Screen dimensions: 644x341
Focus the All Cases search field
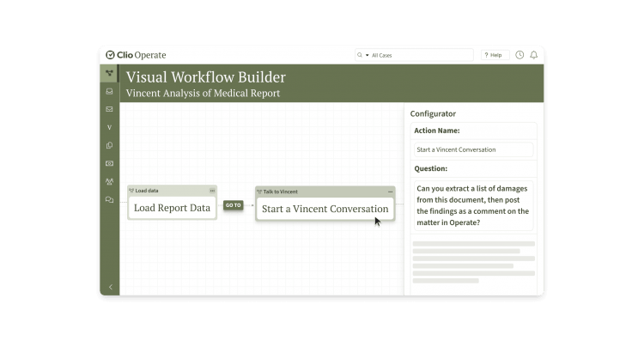tap(414, 55)
